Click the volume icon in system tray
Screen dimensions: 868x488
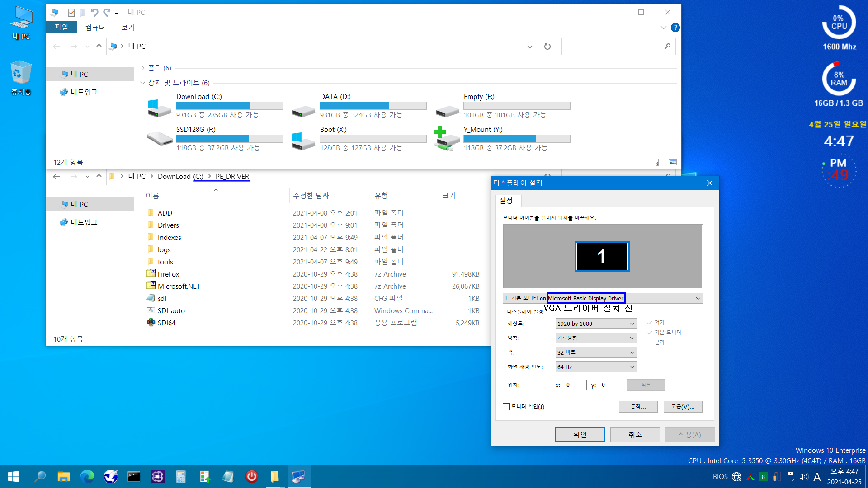pos(803,477)
